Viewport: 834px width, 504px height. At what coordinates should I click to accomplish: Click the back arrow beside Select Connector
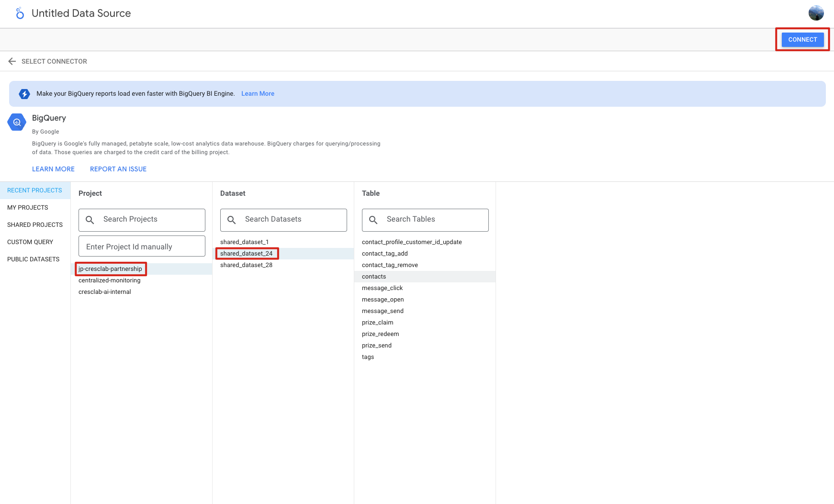[x=12, y=61]
